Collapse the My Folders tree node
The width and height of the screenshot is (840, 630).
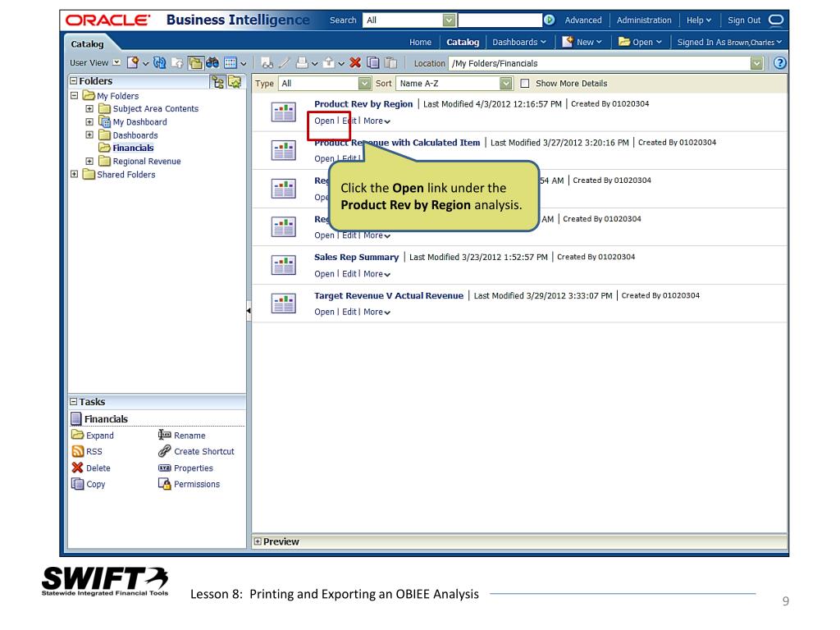click(75, 96)
